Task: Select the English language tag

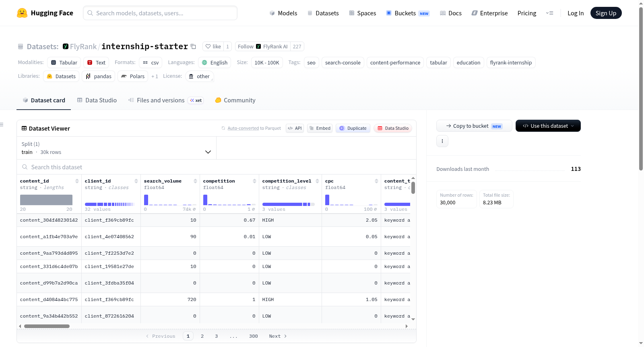Action: click(x=215, y=62)
